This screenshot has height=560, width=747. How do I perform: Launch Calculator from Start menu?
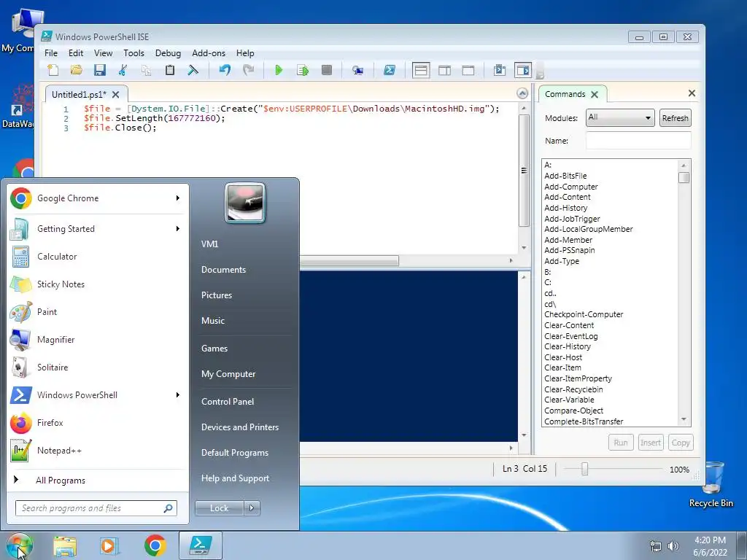(x=97, y=256)
